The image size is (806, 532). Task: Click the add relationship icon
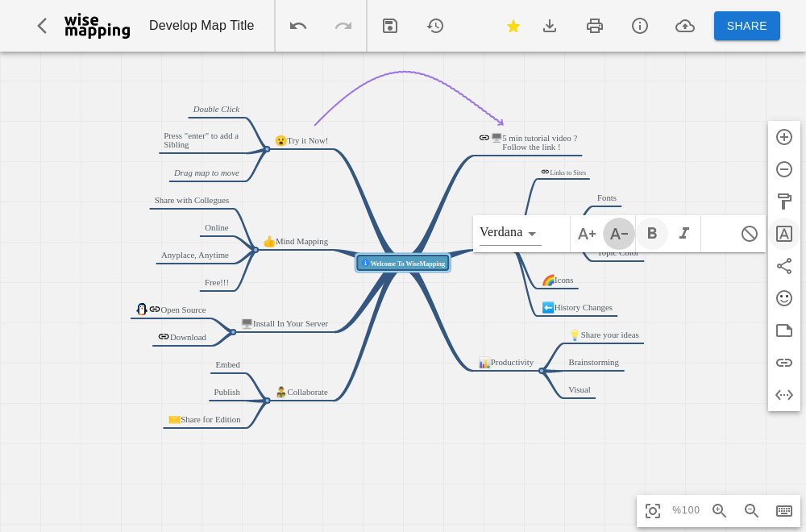pyautogui.click(x=784, y=266)
